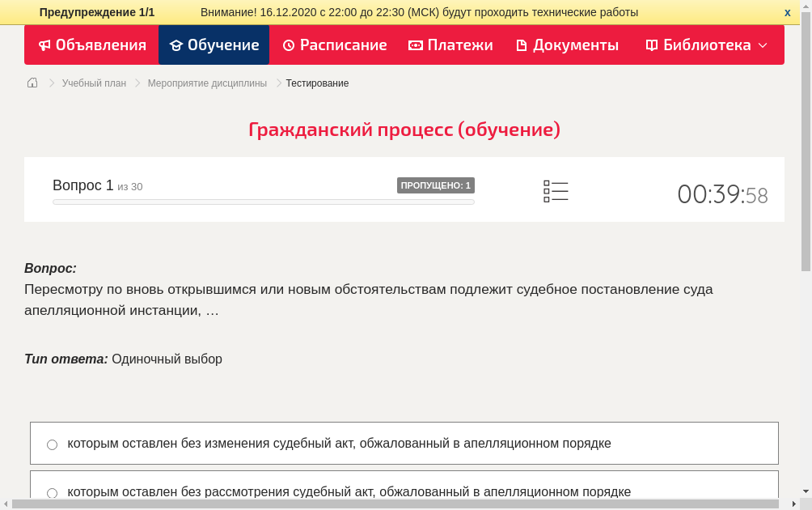
Task: Open the Расписание section
Action: pos(334,45)
